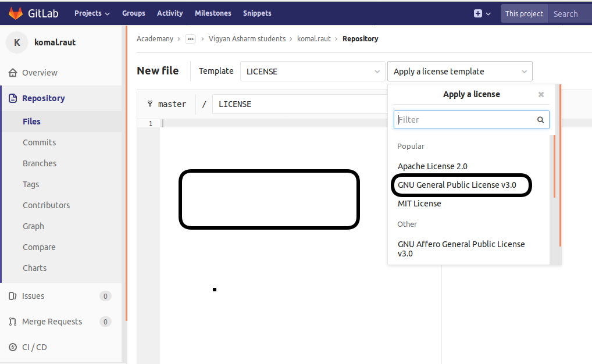Image resolution: width=592 pixels, height=364 pixels.
Task: Click the left sidebar scrollbar
Action: coord(126,174)
